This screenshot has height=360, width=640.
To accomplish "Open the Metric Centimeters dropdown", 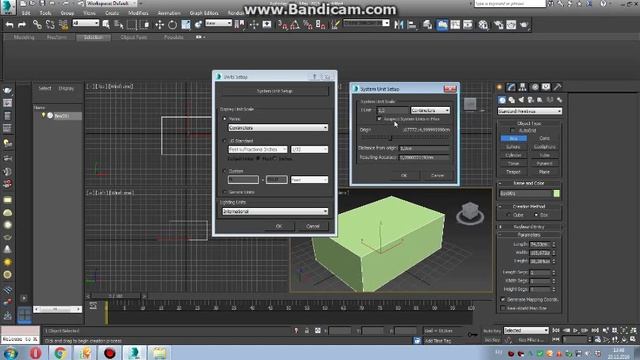I will [x=278, y=128].
